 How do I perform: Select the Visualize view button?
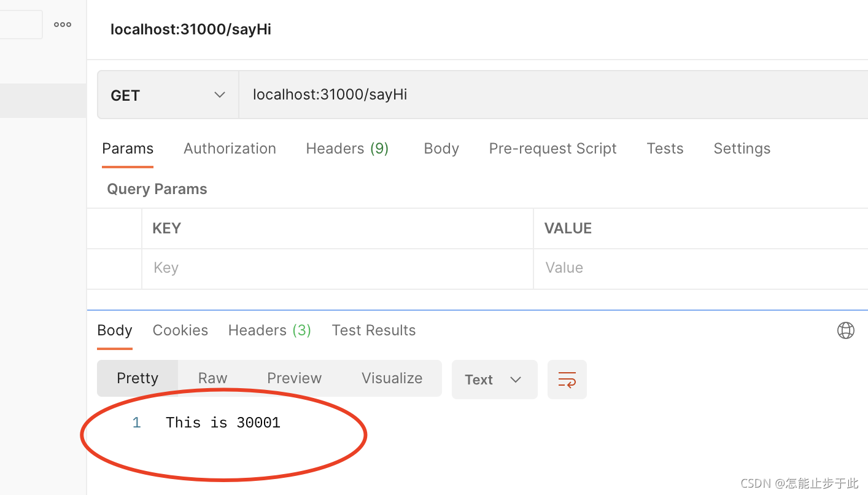click(392, 378)
